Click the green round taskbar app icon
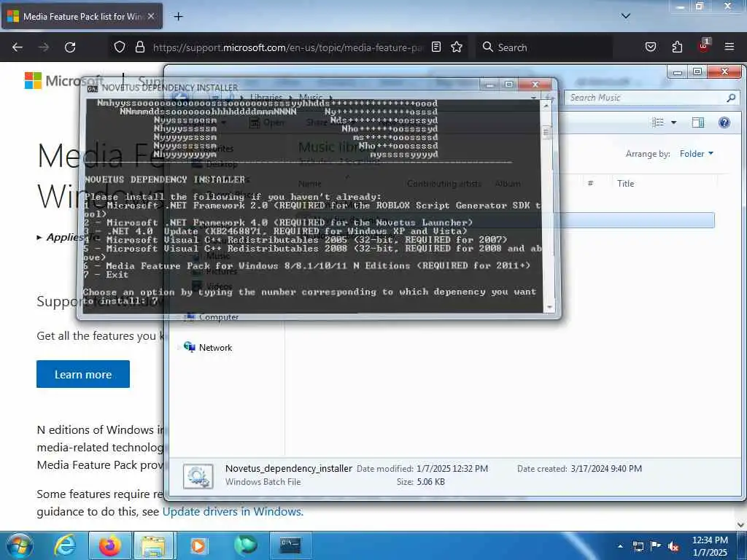The width and height of the screenshot is (747, 560). pos(245,545)
